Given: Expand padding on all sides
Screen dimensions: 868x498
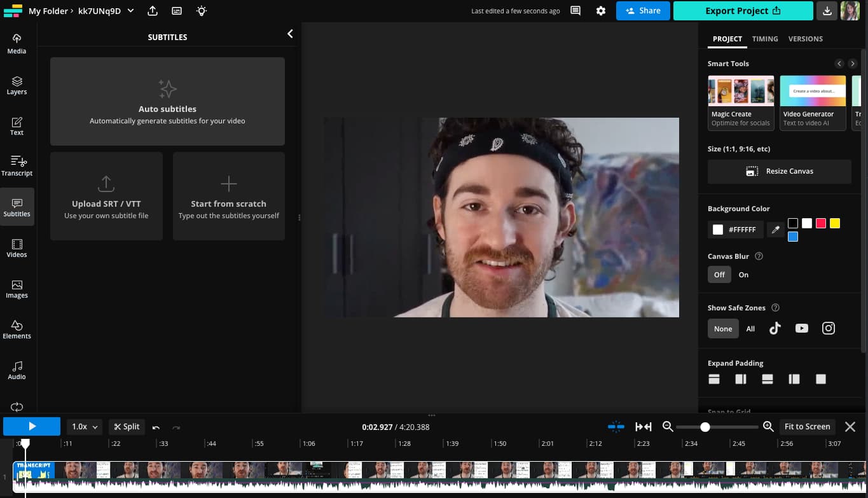Looking at the screenshot, I should click(821, 379).
